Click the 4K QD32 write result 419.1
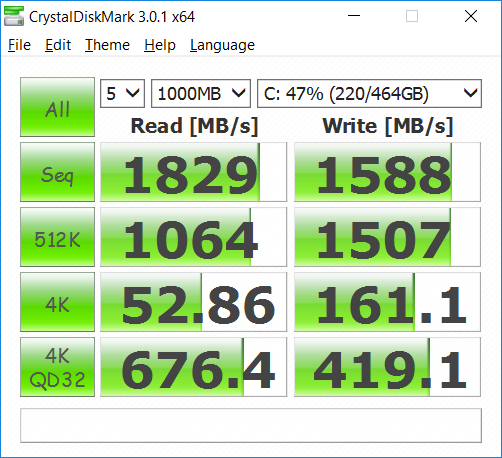This screenshot has width=502, height=458. pyautogui.click(x=387, y=367)
